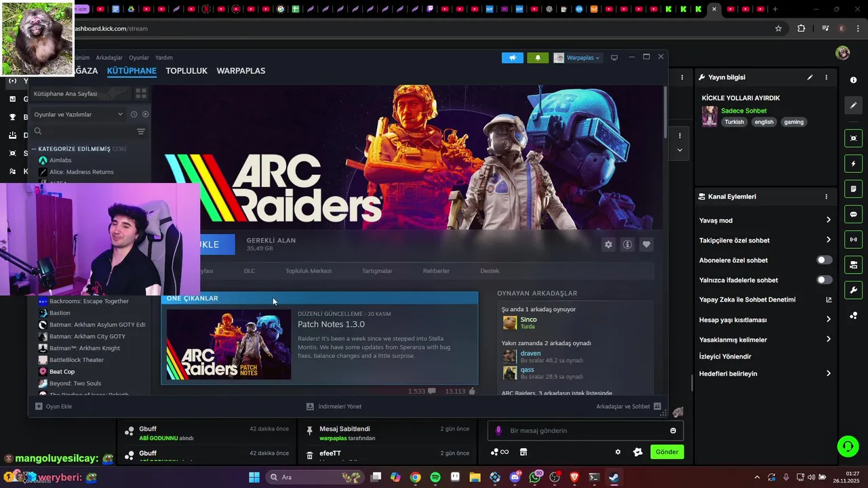Switch to WARPAPLAS profile tab
This screenshot has width=868, height=488.
(x=241, y=70)
